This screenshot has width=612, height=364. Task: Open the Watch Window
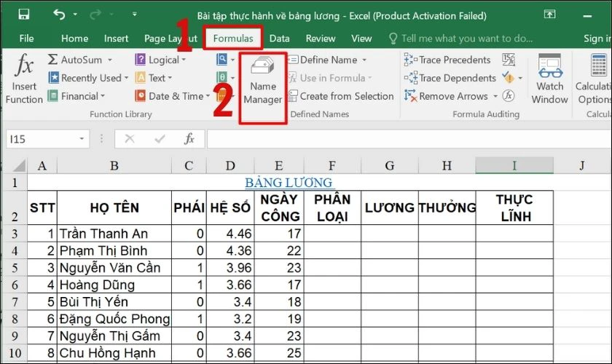click(549, 79)
